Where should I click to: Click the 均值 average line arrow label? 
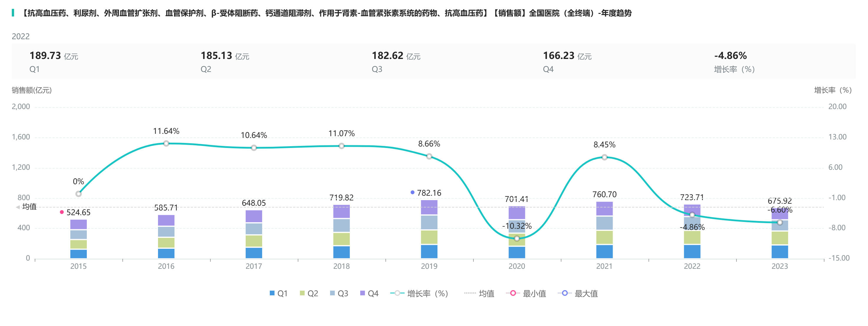(27, 207)
